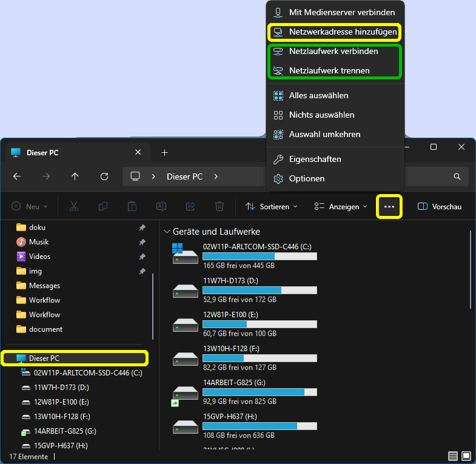
Task: Switch to details view in status bar
Action: (x=452, y=456)
